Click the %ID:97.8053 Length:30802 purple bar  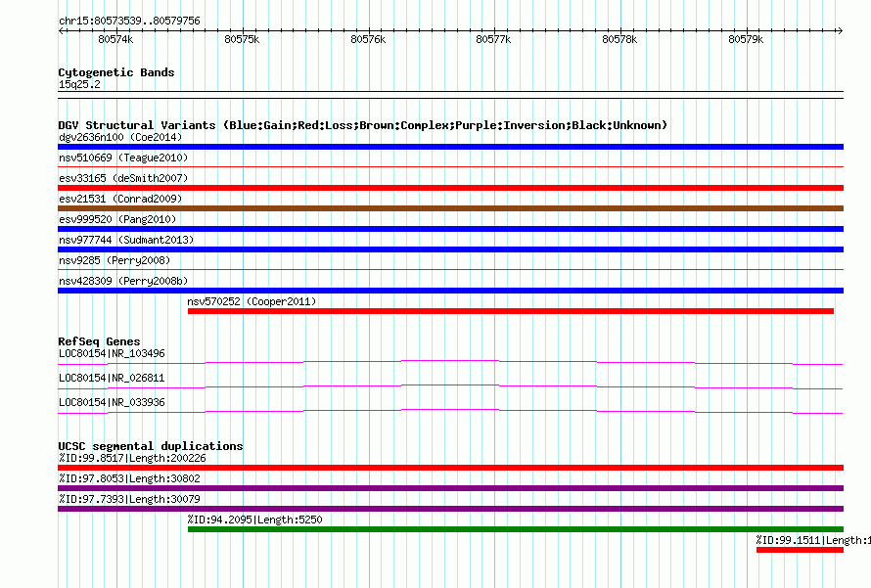[x=450, y=488]
